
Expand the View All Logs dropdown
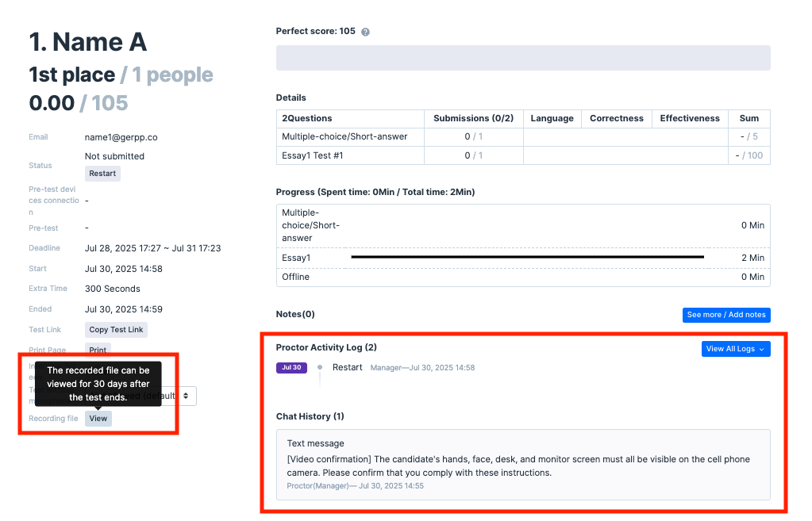[x=736, y=349]
